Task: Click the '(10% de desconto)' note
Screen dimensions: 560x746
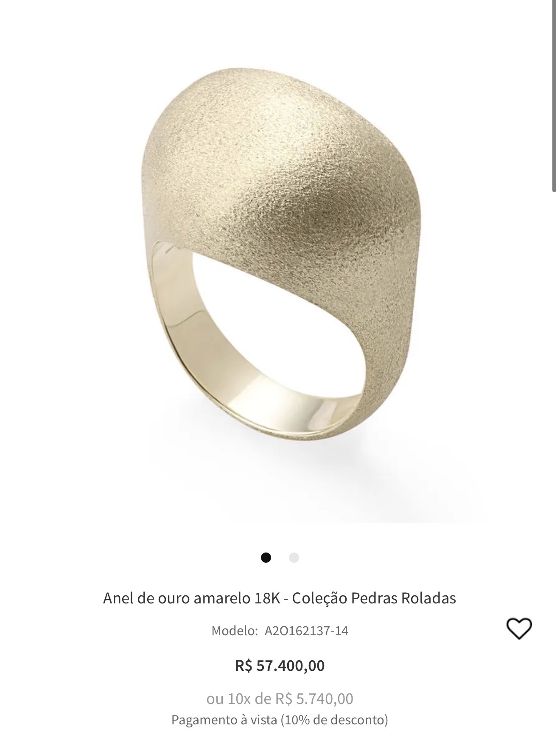Action: click(334, 720)
